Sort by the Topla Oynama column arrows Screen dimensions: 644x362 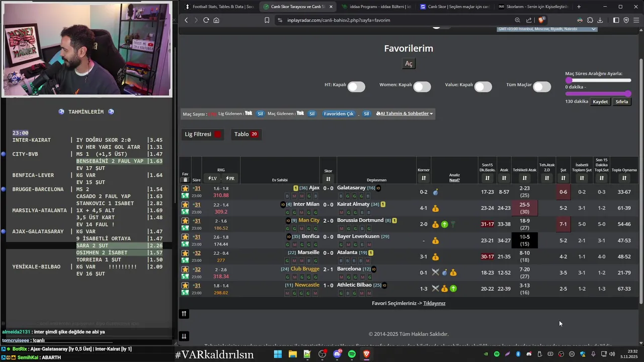[x=624, y=178]
